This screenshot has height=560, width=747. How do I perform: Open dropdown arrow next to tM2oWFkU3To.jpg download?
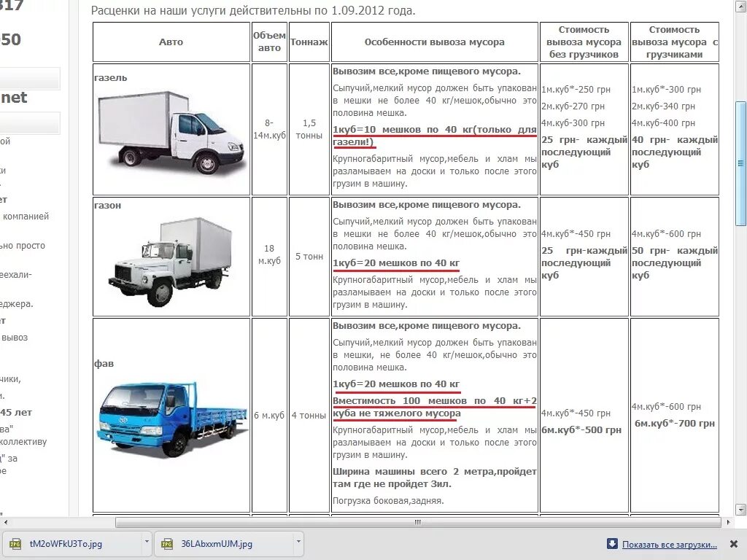146,542
